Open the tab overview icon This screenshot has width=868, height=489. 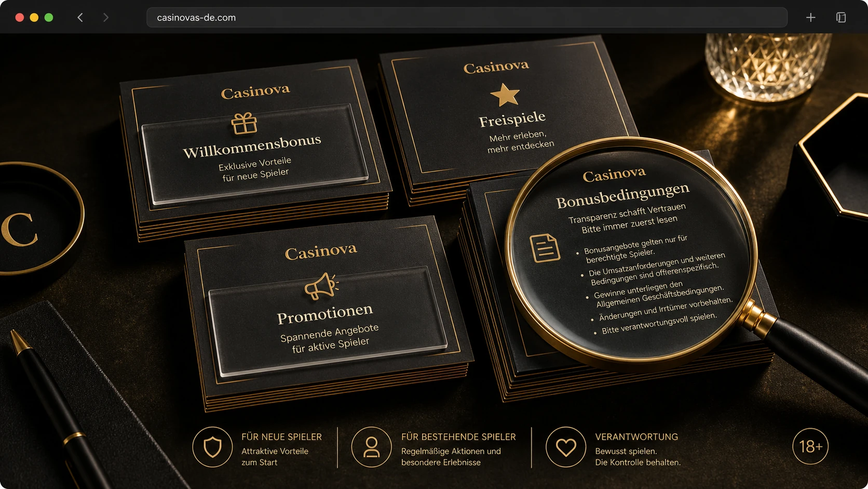point(841,17)
